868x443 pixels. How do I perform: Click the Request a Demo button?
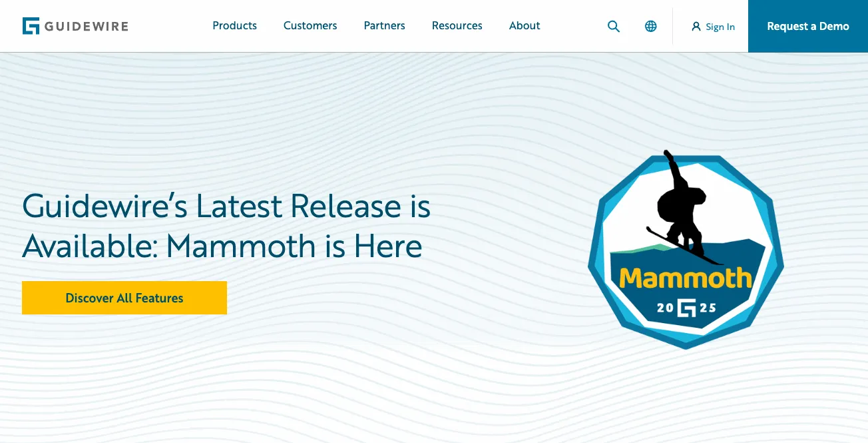pyautogui.click(x=808, y=26)
